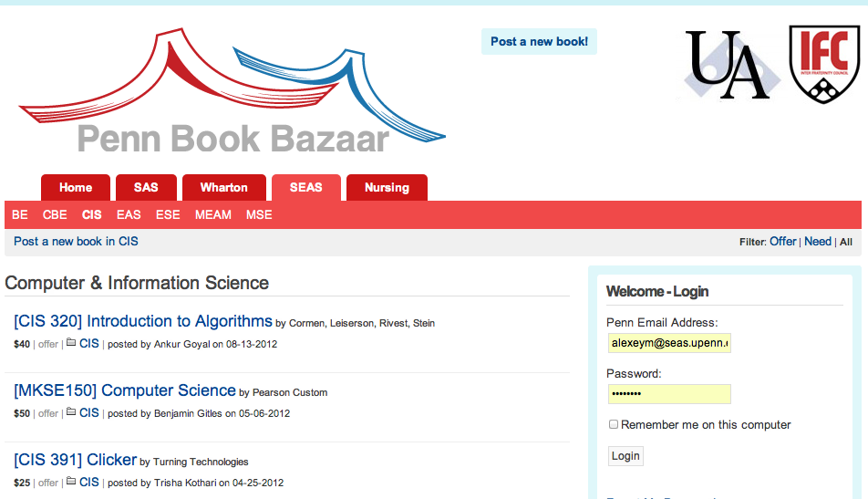The width and height of the screenshot is (868, 499).
Task: Click by Turning Technologies text
Action: click(x=194, y=462)
